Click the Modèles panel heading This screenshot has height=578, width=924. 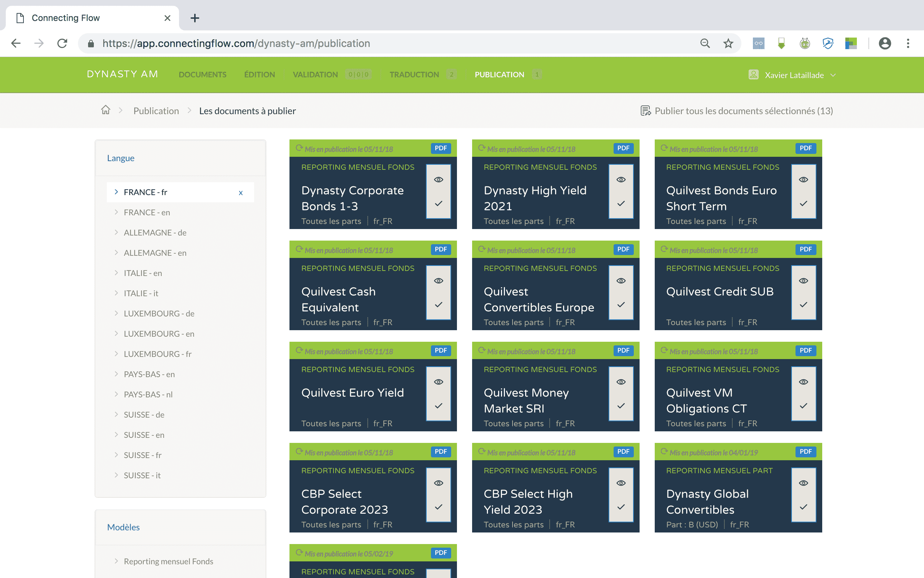click(123, 527)
